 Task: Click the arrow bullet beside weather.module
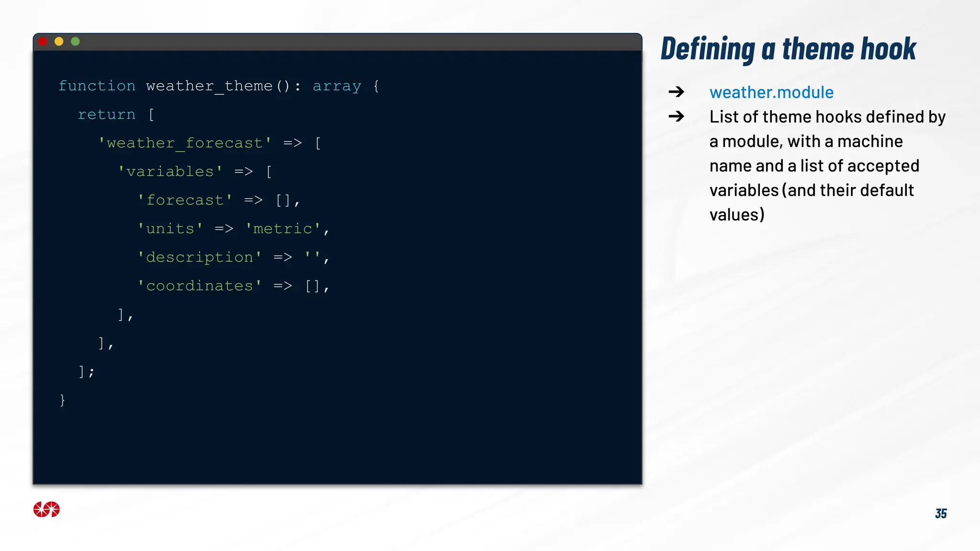point(676,92)
